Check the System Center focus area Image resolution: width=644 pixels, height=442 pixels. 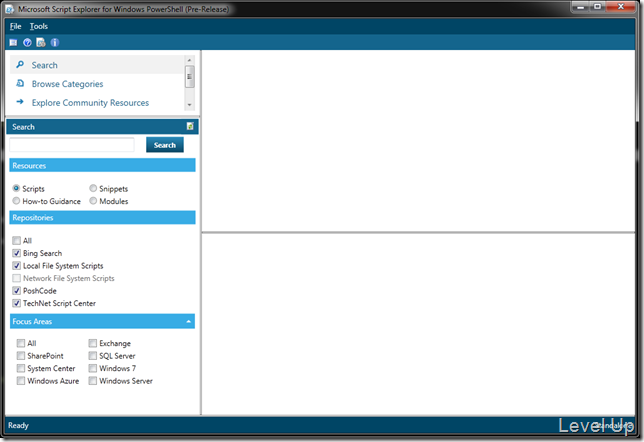[21, 368]
